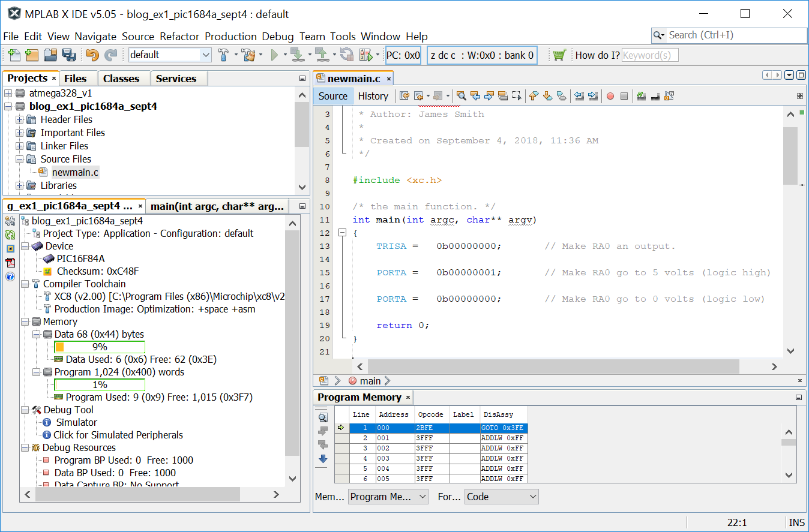Collapse main function code fold
This screenshot has height=532, width=809.
(342, 233)
